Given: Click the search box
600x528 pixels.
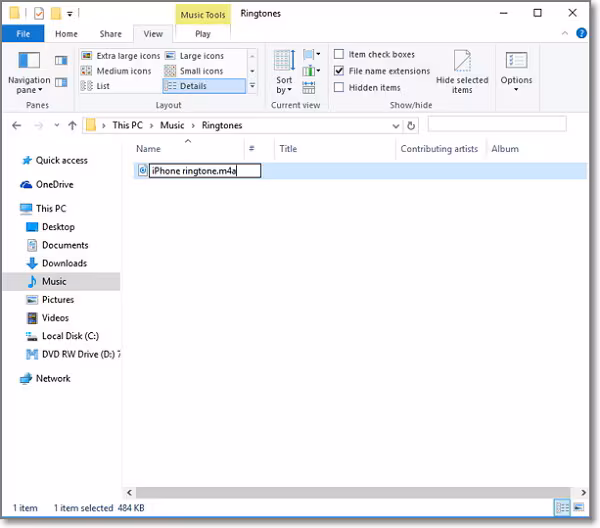Looking at the screenshot, I should (x=497, y=125).
